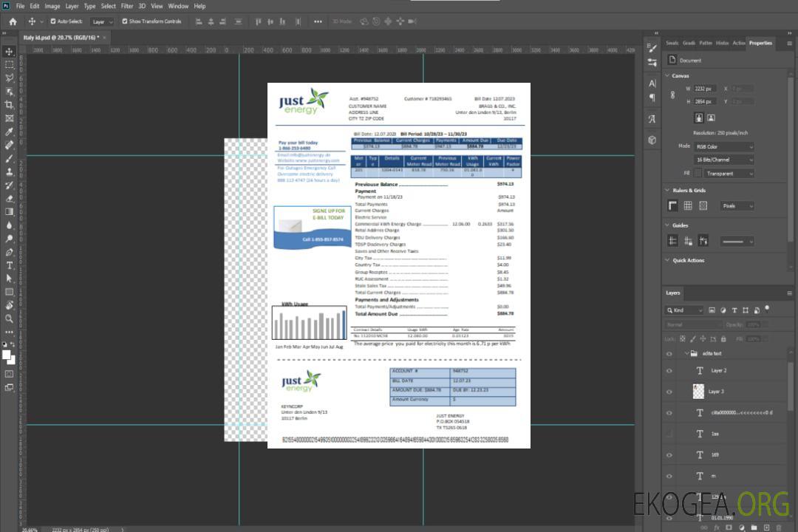Image resolution: width=798 pixels, height=532 pixels.
Task: Uncheck the Auto-Select checkbox
Action: click(53, 21)
